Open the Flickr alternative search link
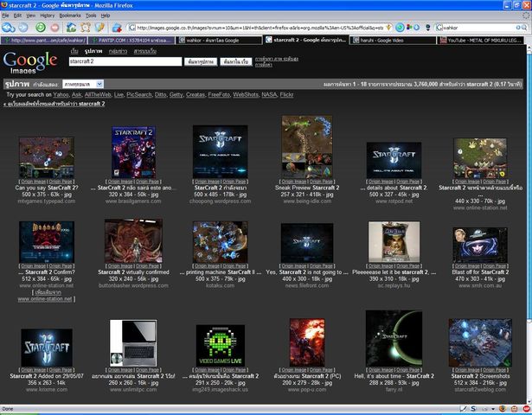This screenshot has width=532, height=415. click(286, 94)
